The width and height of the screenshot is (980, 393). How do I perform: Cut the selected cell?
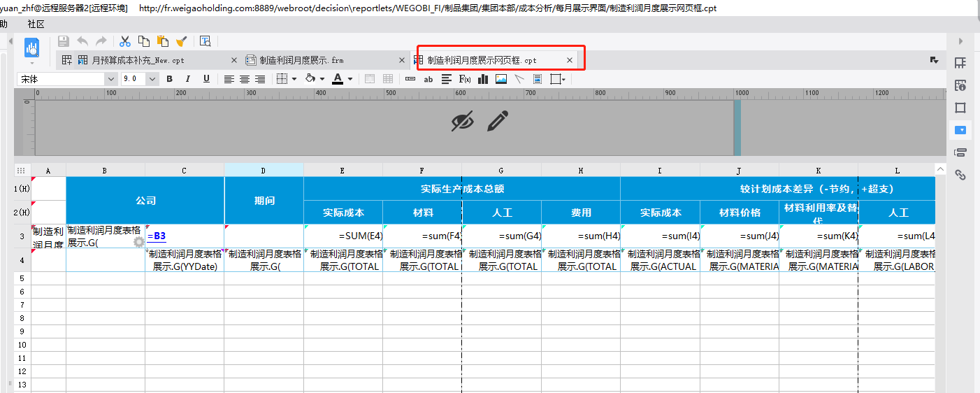pyautogui.click(x=125, y=41)
